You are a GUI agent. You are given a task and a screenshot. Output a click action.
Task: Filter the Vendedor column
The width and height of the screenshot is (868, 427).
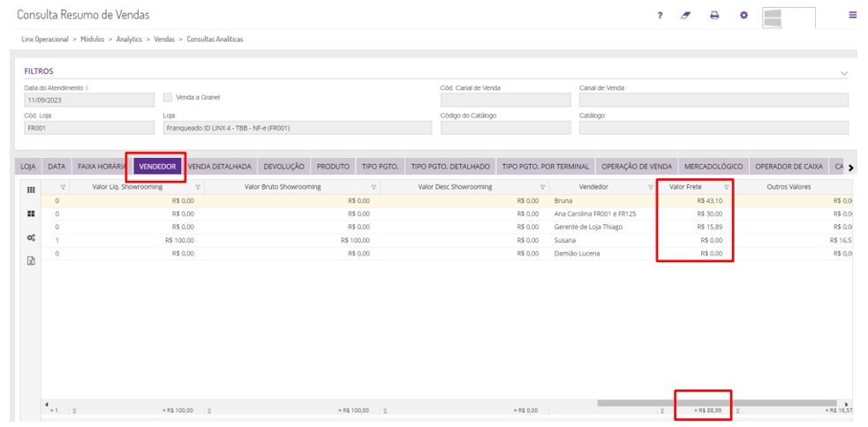(651, 188)
